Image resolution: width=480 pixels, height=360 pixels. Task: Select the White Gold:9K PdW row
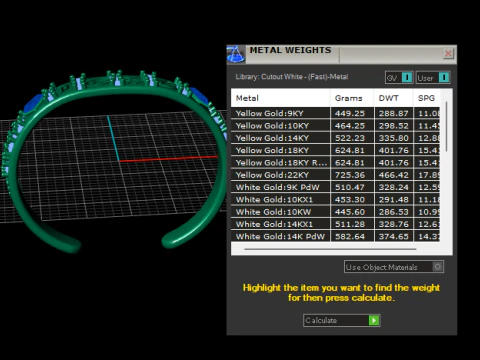tap(335, 187)
